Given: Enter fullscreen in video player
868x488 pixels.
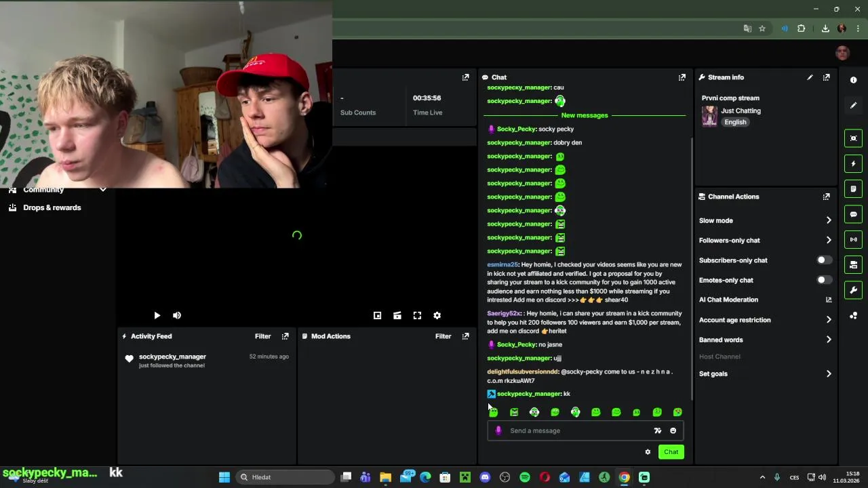Looking at the screenshot, I should 417,315.
